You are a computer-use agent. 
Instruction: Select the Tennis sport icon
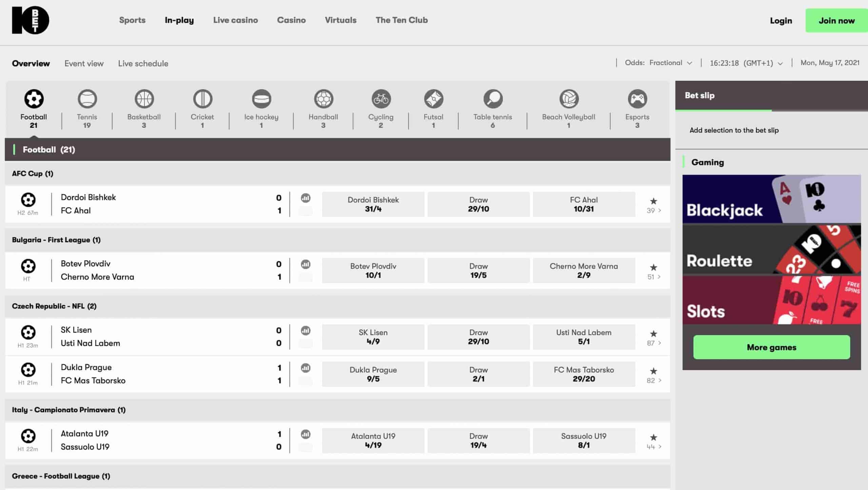[x=87, y=99]
